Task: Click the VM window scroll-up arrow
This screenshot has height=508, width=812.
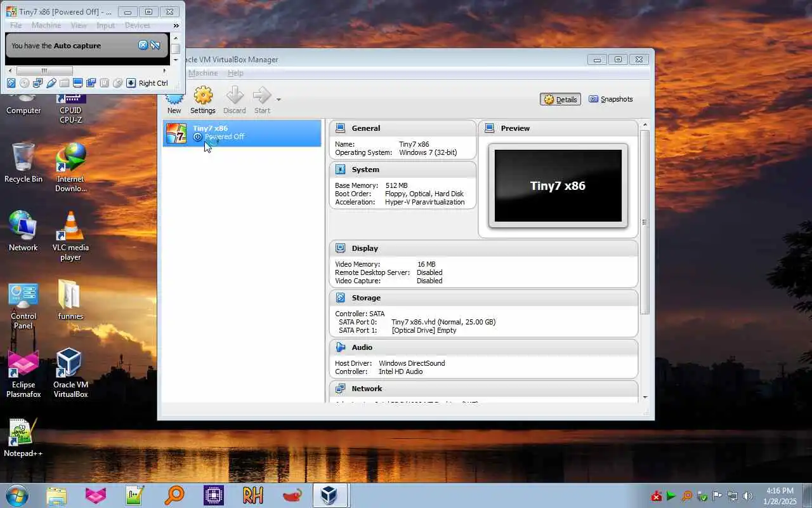Action: (176, 37)
